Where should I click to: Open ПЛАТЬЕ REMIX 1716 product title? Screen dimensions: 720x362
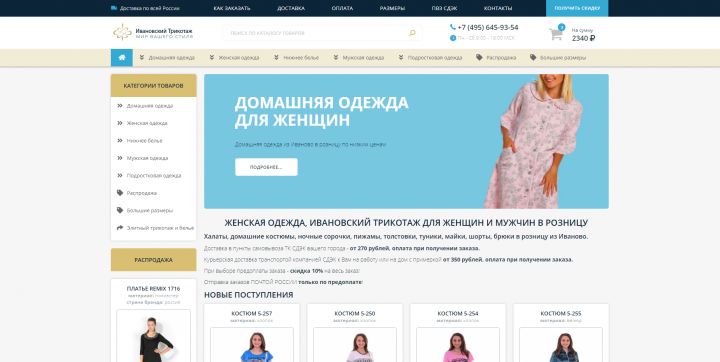(153, 289)
